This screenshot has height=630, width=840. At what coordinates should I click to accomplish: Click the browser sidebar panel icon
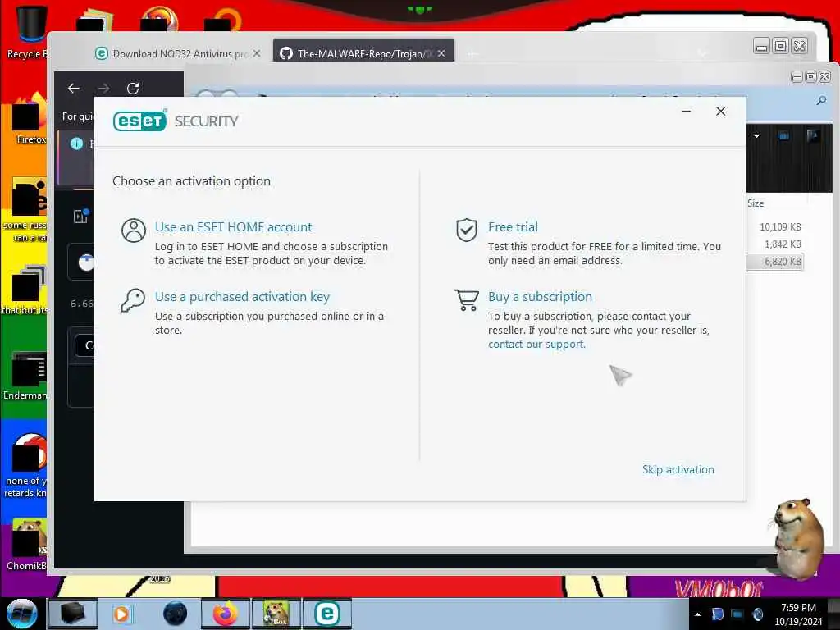click(81, 216)
